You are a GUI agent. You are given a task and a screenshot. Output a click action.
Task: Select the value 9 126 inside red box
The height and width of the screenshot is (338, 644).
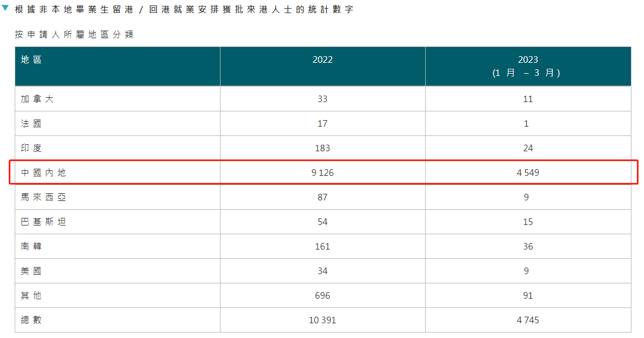pyautogui.click(x=322, y=172)
